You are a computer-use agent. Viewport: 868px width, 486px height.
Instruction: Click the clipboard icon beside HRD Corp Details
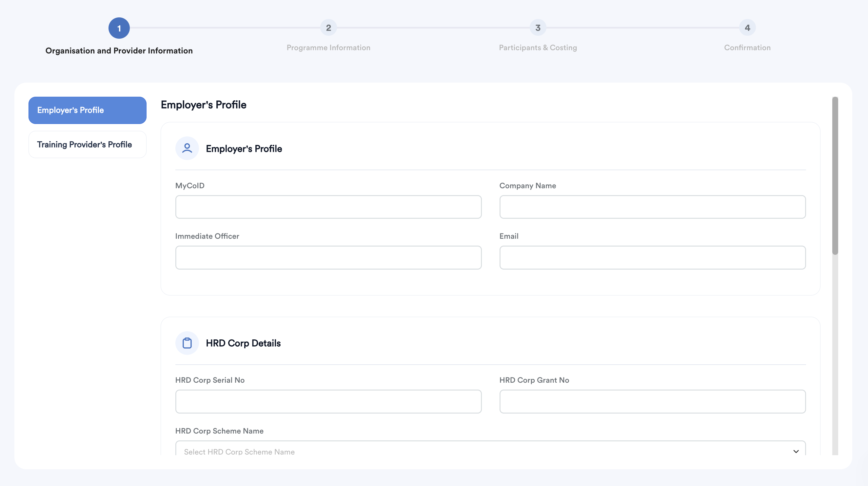click(x=187, y=343)
